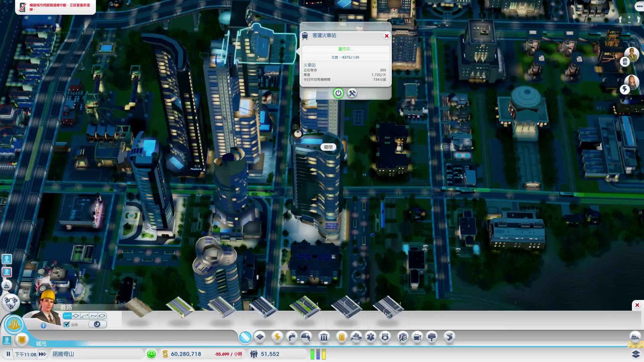Open the Health medical-star menu
The height and width of the screenshot is (362, 644).
coord(371,337)
